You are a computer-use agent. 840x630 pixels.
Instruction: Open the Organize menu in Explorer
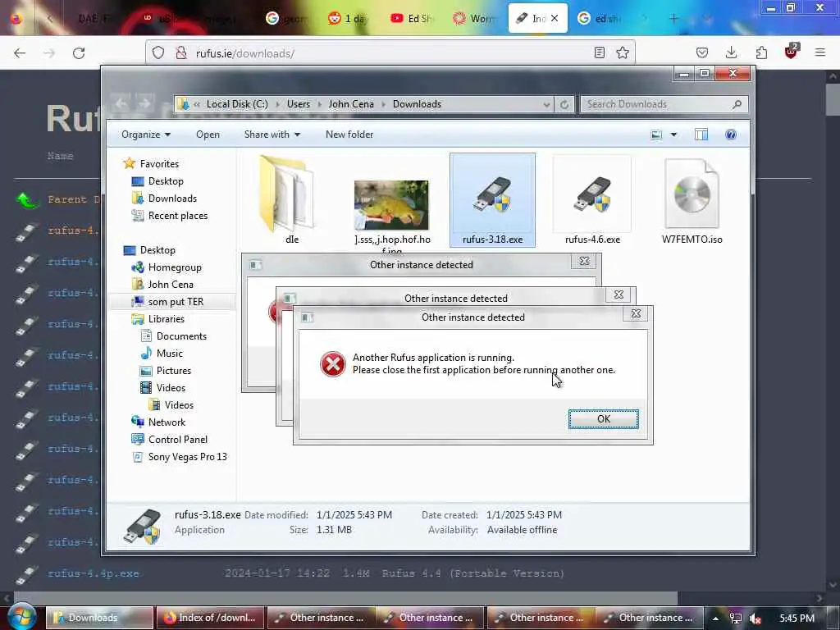pos(146,135)
